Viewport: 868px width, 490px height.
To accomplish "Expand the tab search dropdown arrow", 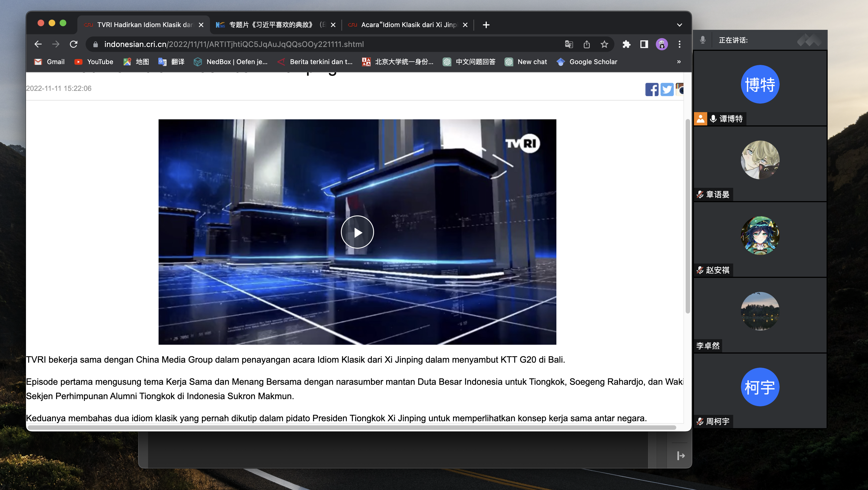I will [x=679, y=25].
